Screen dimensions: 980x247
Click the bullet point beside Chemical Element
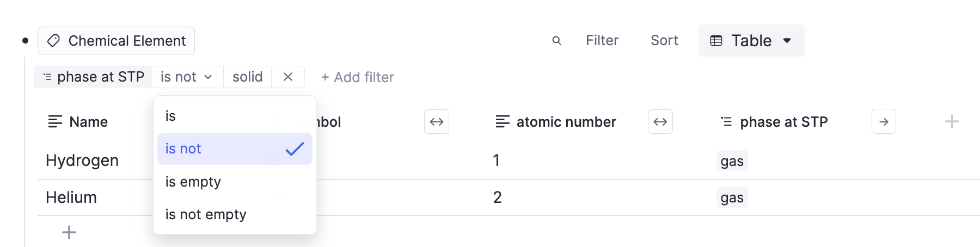25,41
